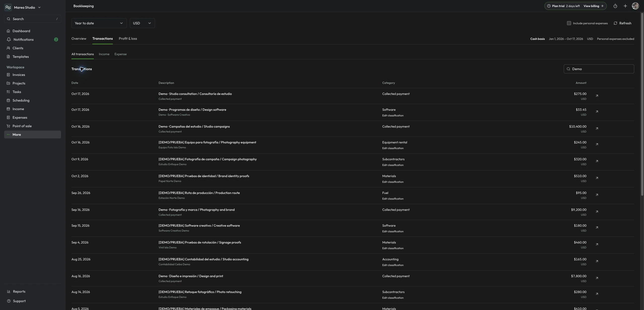The height and width of the screenshot is (310, 644).
Task: Switch to the Income sub-tab
Action: (x=104, y=54)
